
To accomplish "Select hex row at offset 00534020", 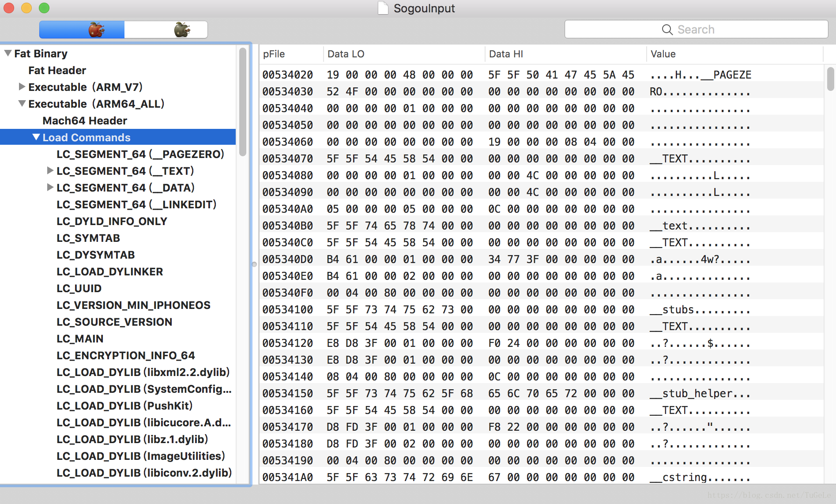I will [541, 75].
